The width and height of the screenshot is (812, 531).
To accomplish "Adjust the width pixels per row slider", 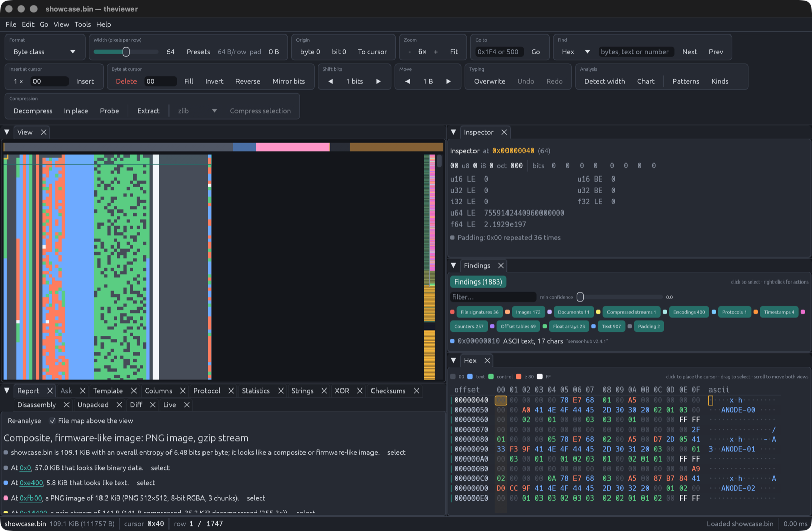I will click(x=126, y=52).
